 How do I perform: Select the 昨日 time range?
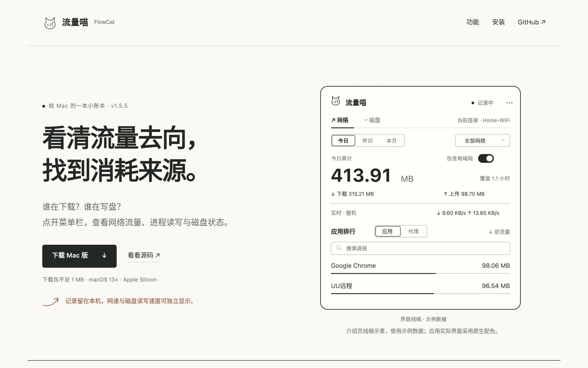click(367, 141)
